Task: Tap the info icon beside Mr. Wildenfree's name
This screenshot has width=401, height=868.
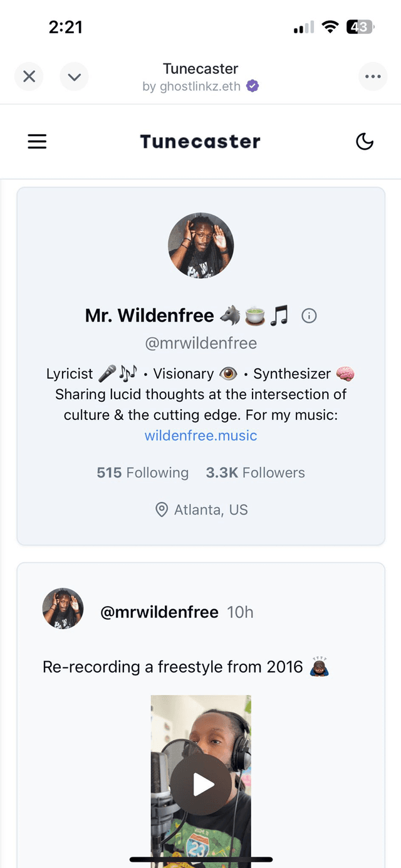Action: click(x=309, y=316)
